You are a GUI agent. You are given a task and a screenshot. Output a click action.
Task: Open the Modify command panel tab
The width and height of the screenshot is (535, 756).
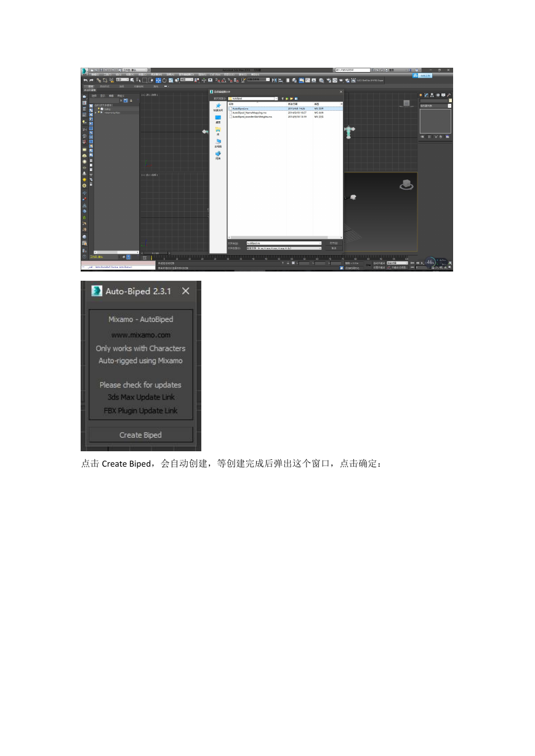tap(426, 95)
